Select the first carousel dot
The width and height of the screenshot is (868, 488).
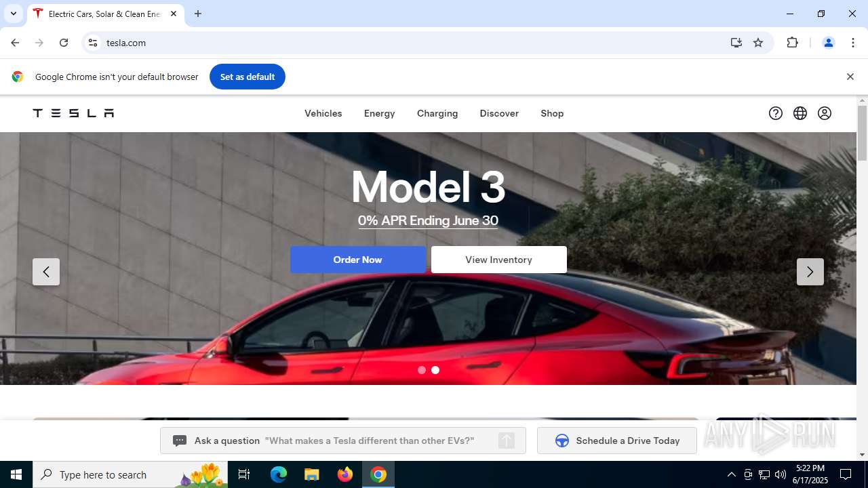(x=422, y=370)
